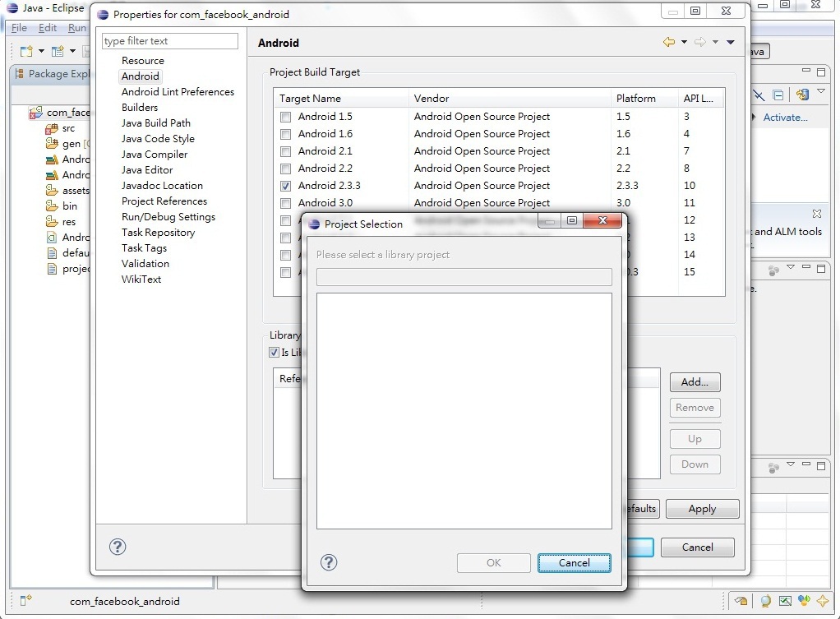Click the New wizard icon in Eclipse toolbar
Viewport: 840px width, 619px height.
pos(25,51)
